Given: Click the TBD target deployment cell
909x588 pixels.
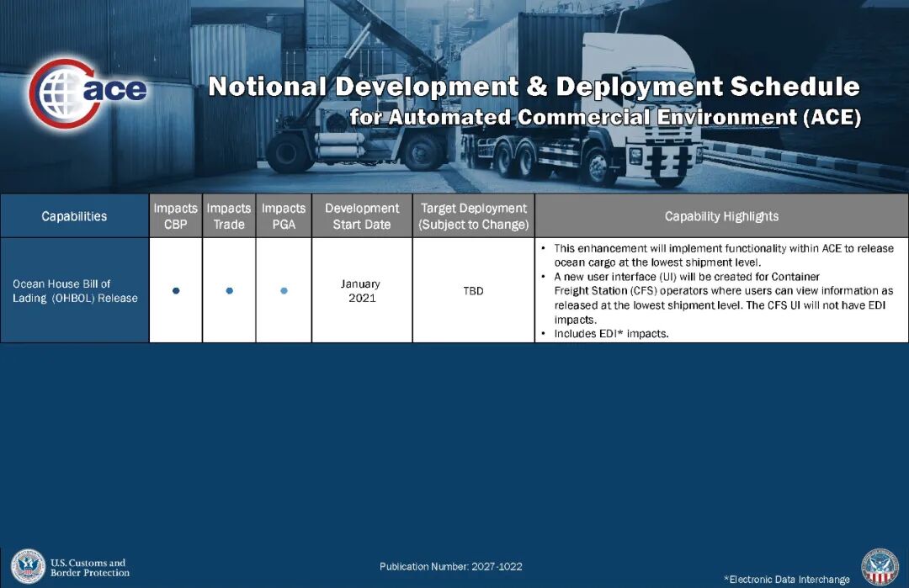Looking at the screenshot, I should point(474,291).
